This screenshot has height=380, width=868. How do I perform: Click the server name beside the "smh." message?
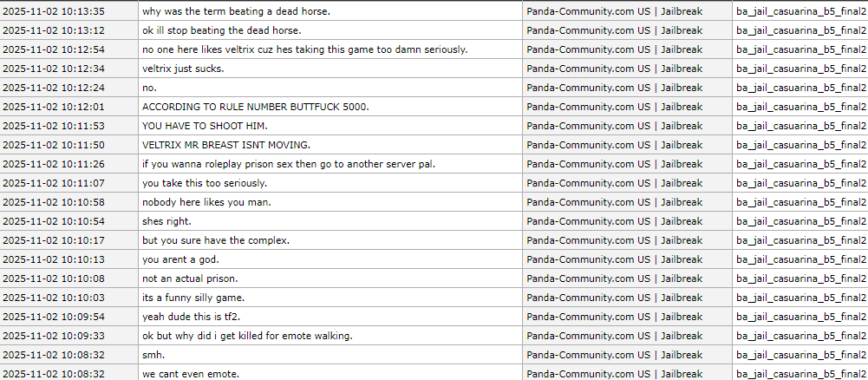615,355
